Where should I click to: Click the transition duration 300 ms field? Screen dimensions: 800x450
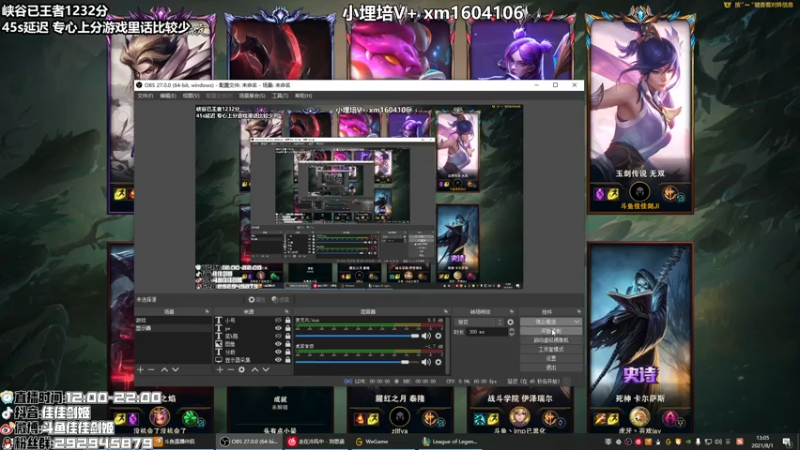tap(487, 332)
